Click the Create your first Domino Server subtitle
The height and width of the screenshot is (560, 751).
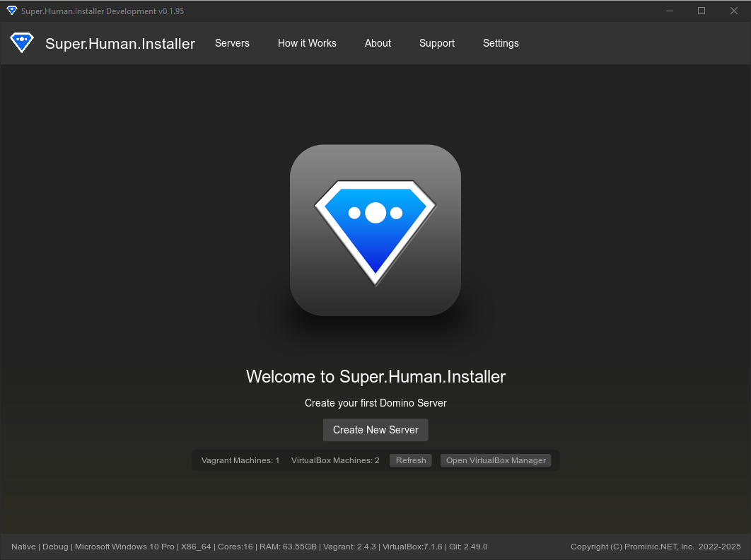tap(375, 403)
